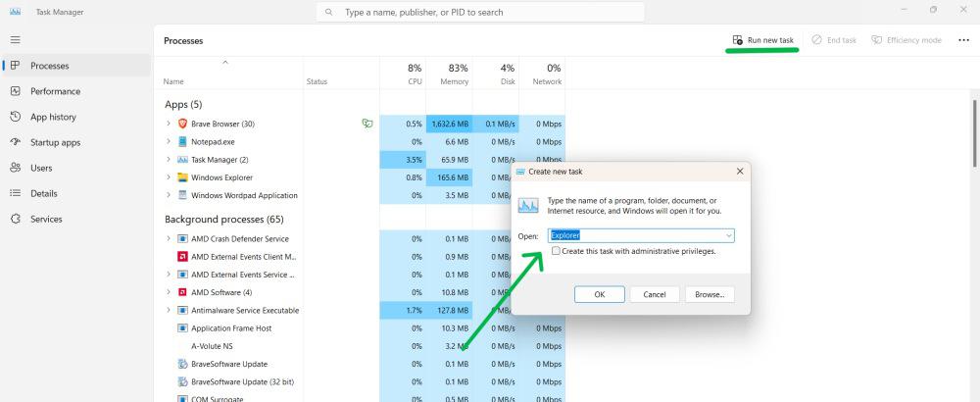
Task: Click the Windows Explorer folder icon
Action: click(182, 177)
